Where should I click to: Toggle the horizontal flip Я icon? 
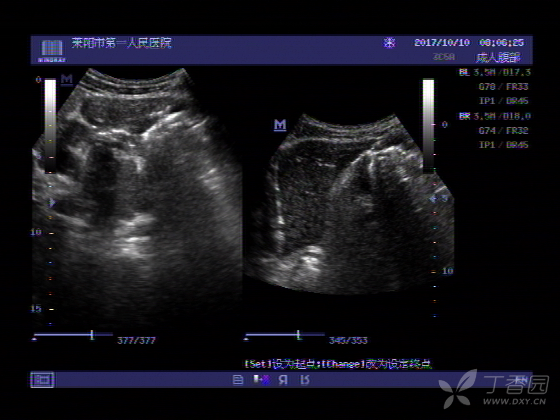coord(283,380)
